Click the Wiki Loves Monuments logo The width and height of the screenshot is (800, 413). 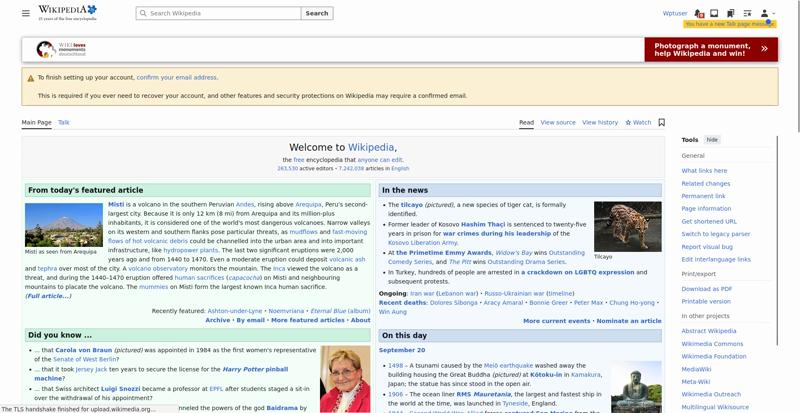(x=61, y=50)
